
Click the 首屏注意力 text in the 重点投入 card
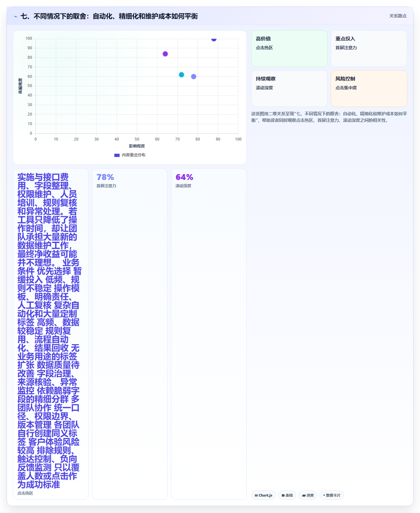pyautogui.click(x=346, y=48)
